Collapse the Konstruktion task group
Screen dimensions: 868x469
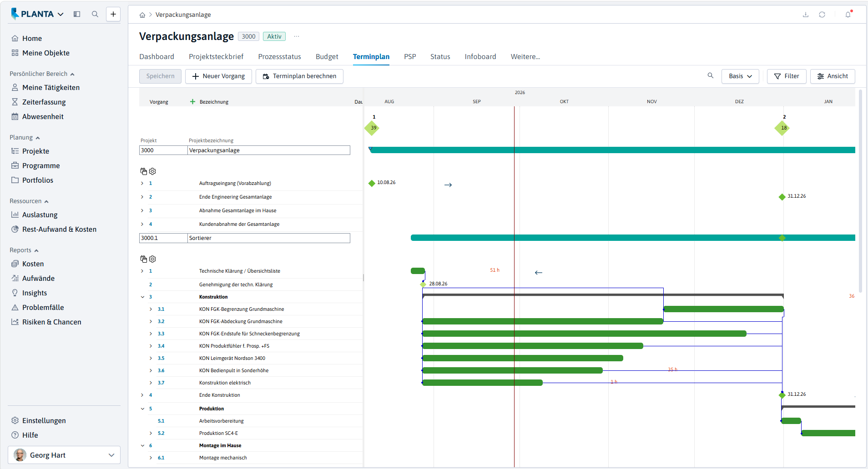[142, 297]
